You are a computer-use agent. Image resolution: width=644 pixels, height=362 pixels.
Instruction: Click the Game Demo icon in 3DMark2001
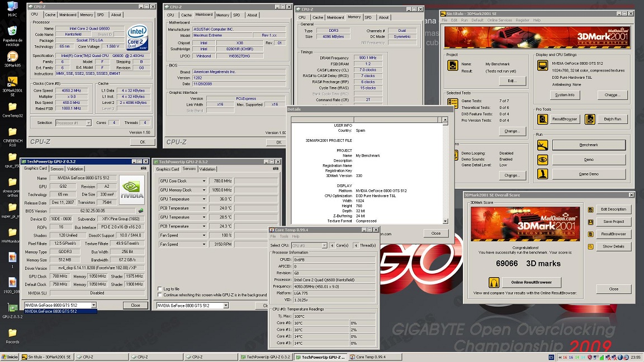[x=542, y=174]
